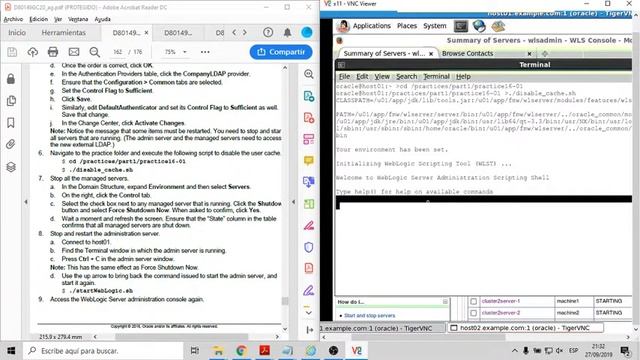Open Chrome from the Windows taskbar

pyautogui.click(x=241, y=351)
